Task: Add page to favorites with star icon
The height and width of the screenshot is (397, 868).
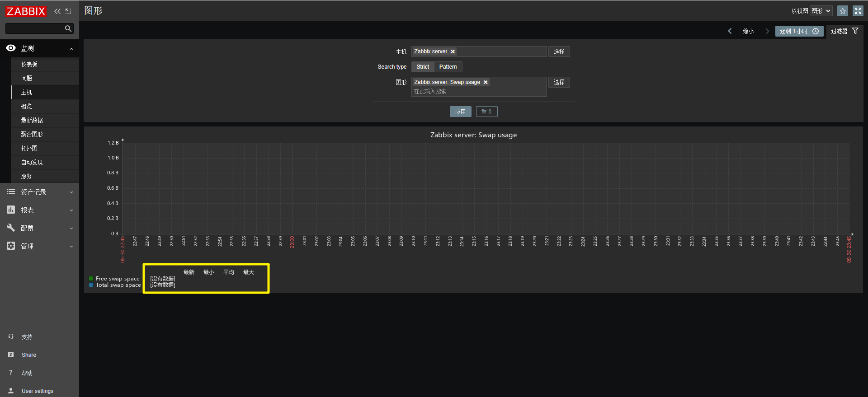Action: point(843,11)
